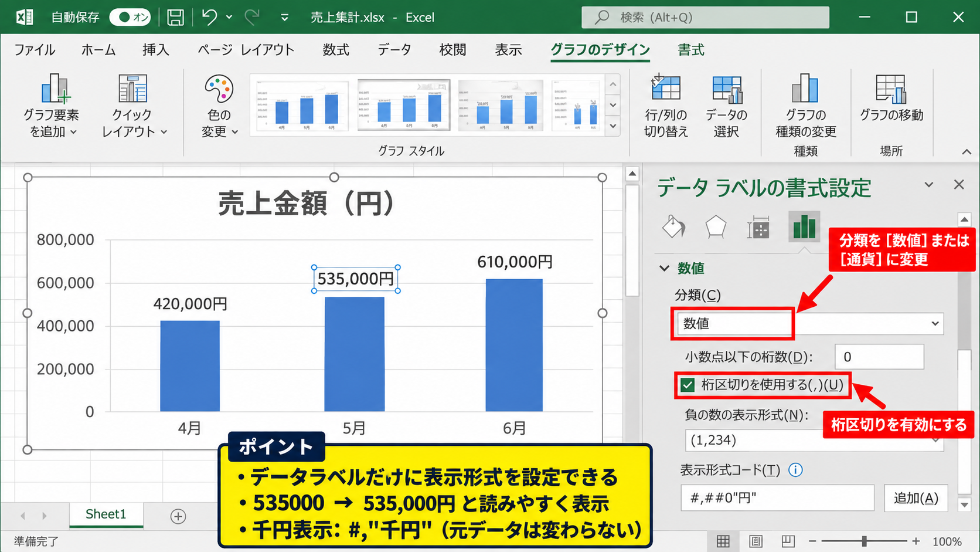The width and height of the screenshot is (980, 552).
Task: Open グラフ要素を追加 menu
Action: pos(52,106)
